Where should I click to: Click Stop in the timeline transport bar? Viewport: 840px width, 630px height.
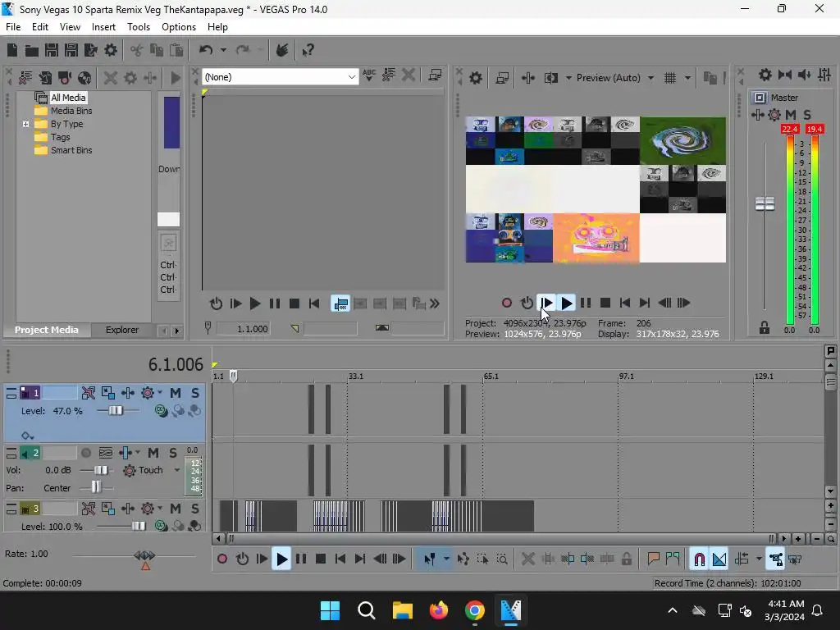tap(321, 559)
